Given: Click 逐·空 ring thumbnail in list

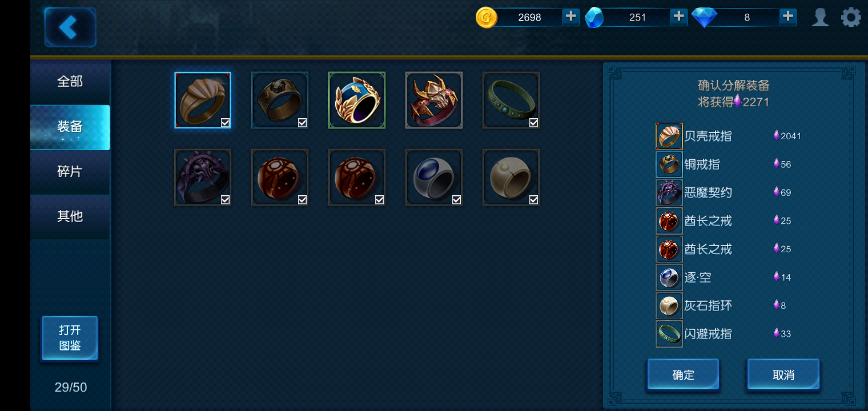Looking at the screenshot, I should pyautogui.click(x=669, y=277).
